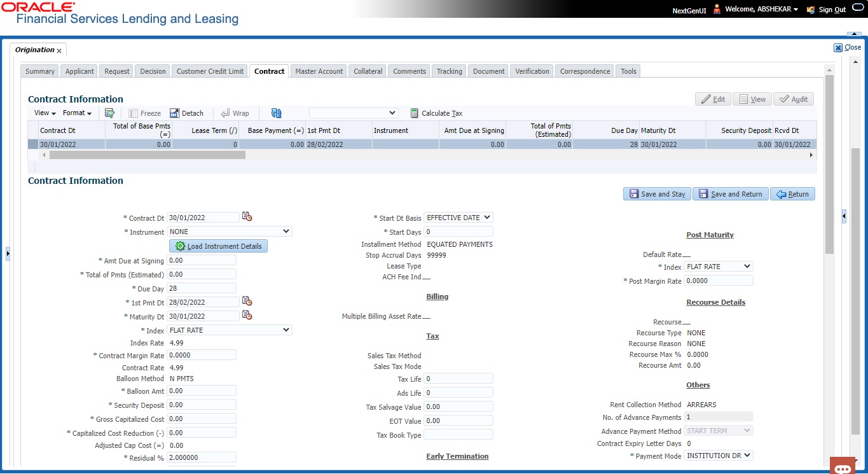
Task: Open the Correspondence tab
Action: (x=585, y=71)
